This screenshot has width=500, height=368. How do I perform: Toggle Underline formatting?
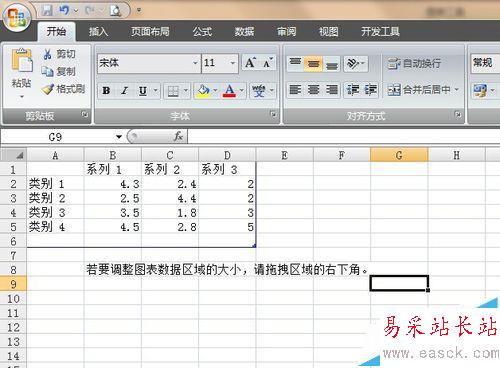[143, 90]
